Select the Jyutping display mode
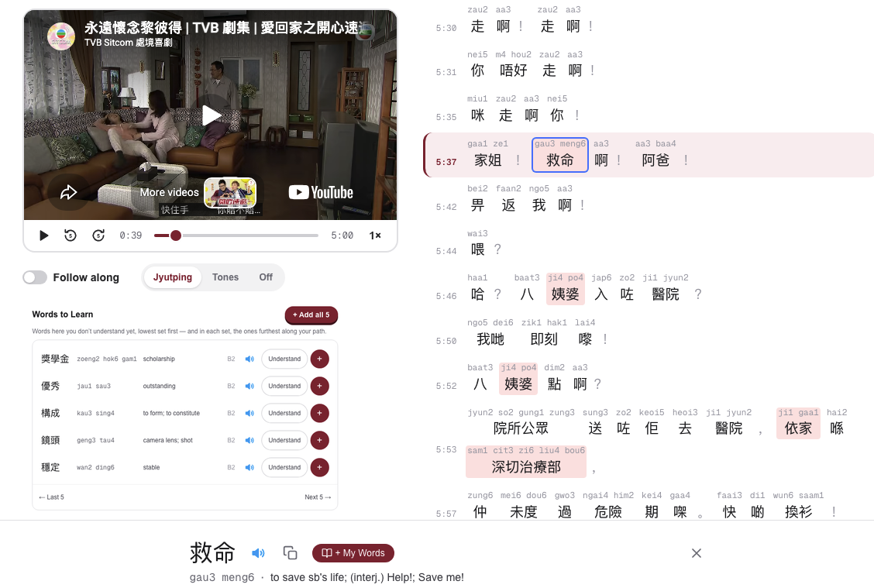This screenshot has width=874, height=588. pos(172,277)
